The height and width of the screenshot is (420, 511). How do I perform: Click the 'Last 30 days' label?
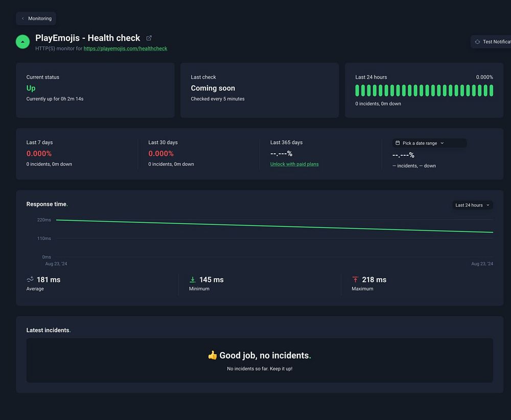pos(163,143)
